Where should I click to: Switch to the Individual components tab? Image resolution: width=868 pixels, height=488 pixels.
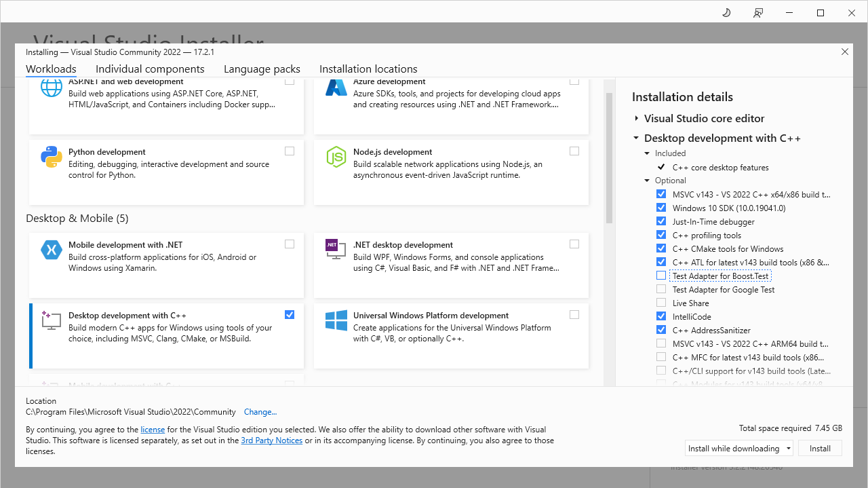point(150,69)
